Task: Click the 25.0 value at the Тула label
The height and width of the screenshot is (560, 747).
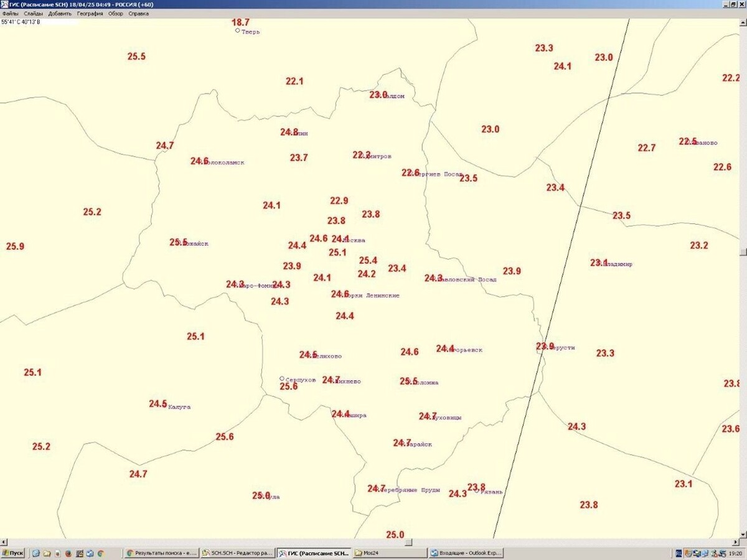Action: (261, 495)
